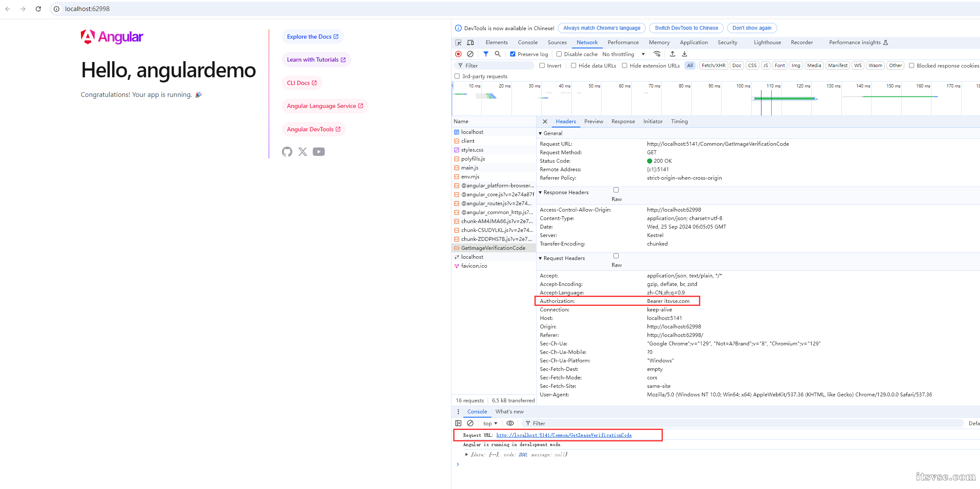Image resolution: width=980 pixels, height=489 pixels.
Task: Click Don't show again button
Action: tap(752, 28)
